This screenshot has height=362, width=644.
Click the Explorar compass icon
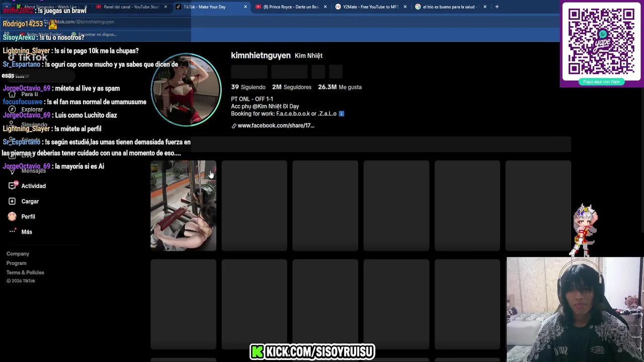coord(12,109)
